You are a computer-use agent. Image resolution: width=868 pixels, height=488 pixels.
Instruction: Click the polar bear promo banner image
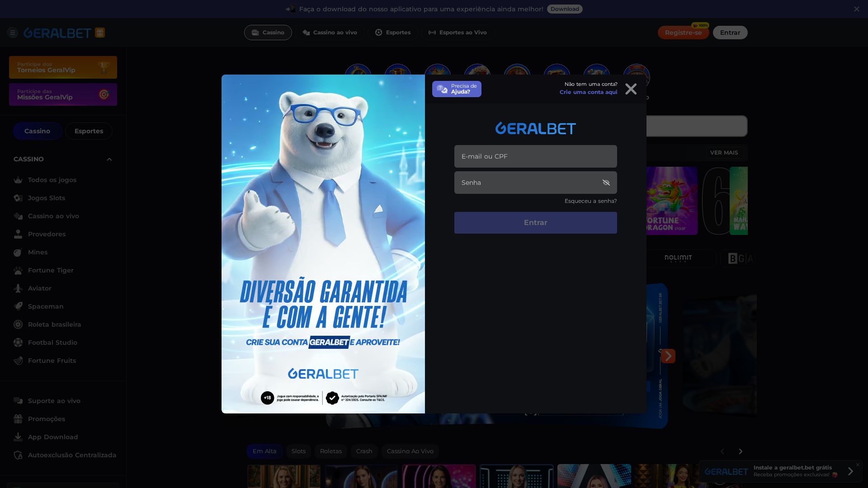tap(323, 244)
